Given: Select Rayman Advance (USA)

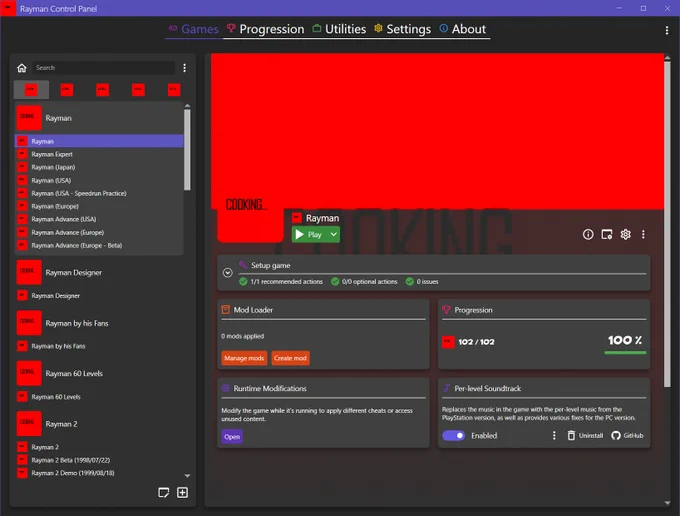Looking at the screenshot, I should [99, 219].
